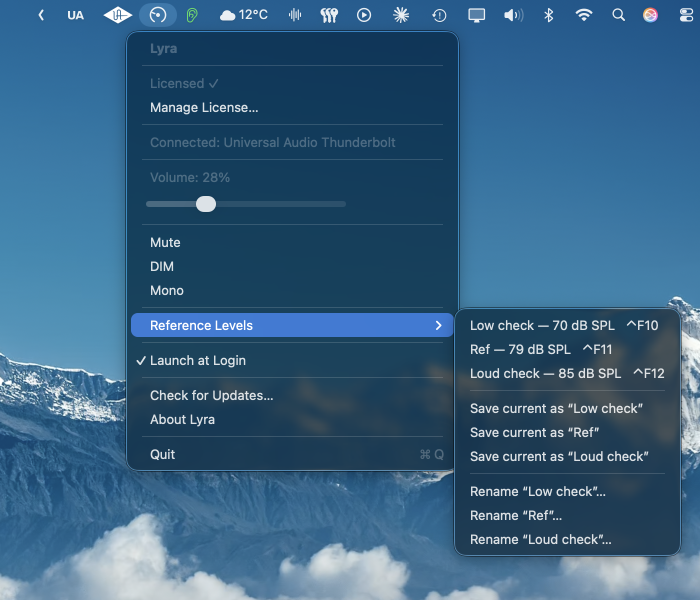
Task: Toggle Mute in the Lyra menu
Action: pyautogui.click(x=292, y=242)
